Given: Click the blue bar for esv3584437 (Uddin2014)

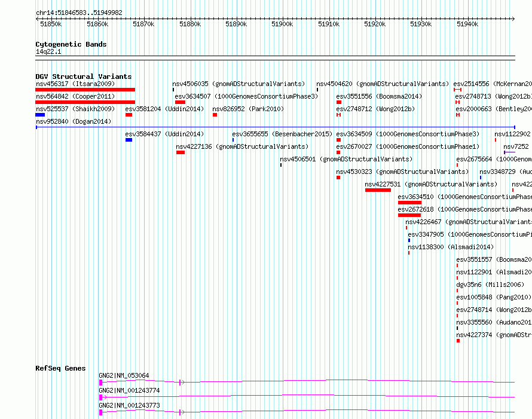Looking at the screenshot, I should [129, 140].
